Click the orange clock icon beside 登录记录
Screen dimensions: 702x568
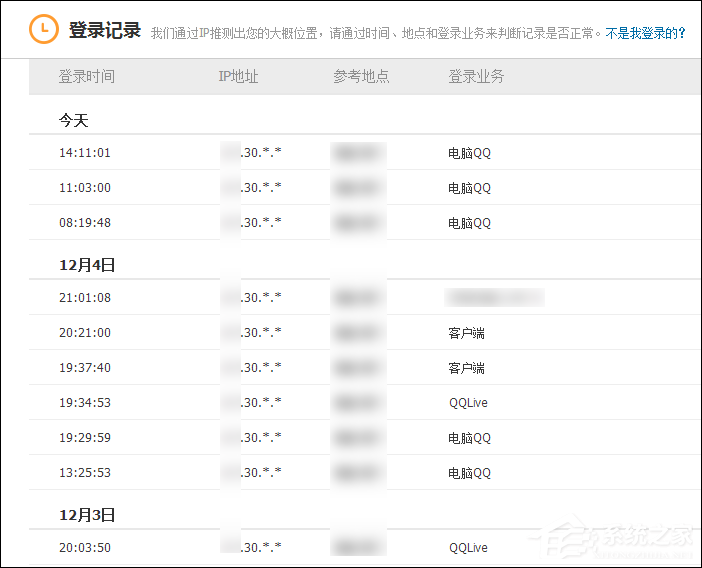pyautogui.click(x=43, y=30)
